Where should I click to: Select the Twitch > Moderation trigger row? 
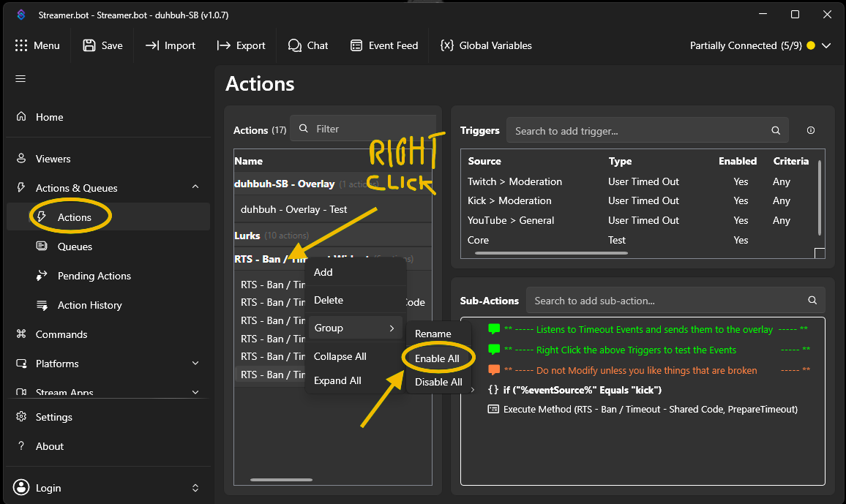click(640, 181)
